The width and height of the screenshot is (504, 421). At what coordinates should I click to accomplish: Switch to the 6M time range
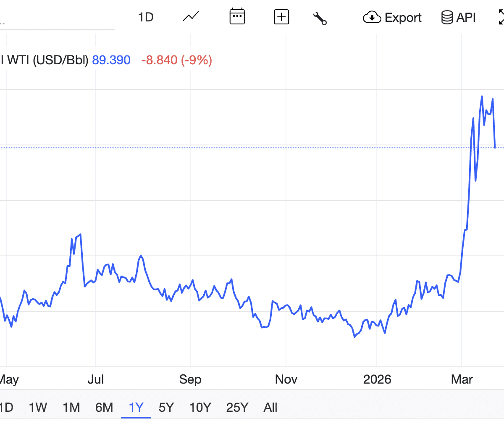click(x=104, y=407)
